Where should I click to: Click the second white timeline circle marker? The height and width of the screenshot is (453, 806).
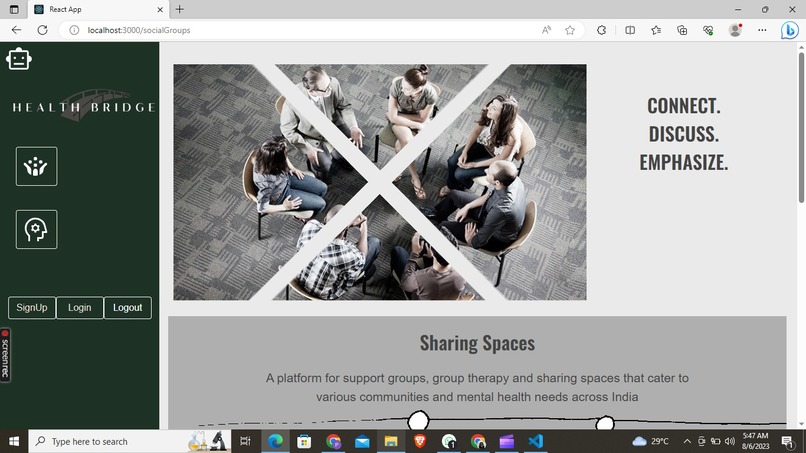point(605,423)
